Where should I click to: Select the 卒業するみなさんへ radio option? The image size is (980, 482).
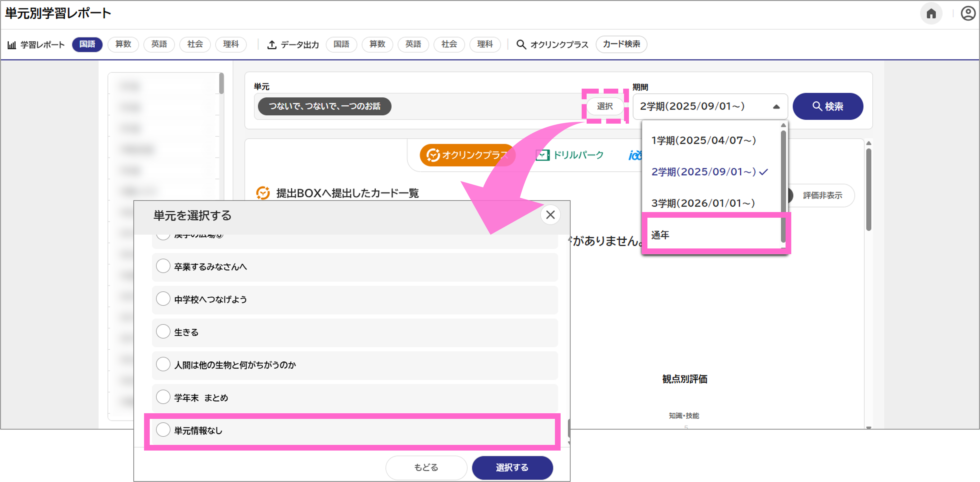(x=164, y=266)
